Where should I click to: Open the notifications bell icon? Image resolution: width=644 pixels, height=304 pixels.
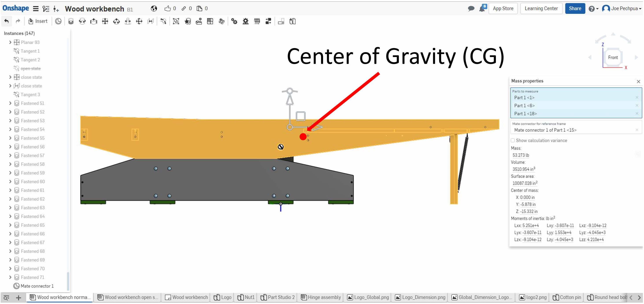tap(482, 9)
